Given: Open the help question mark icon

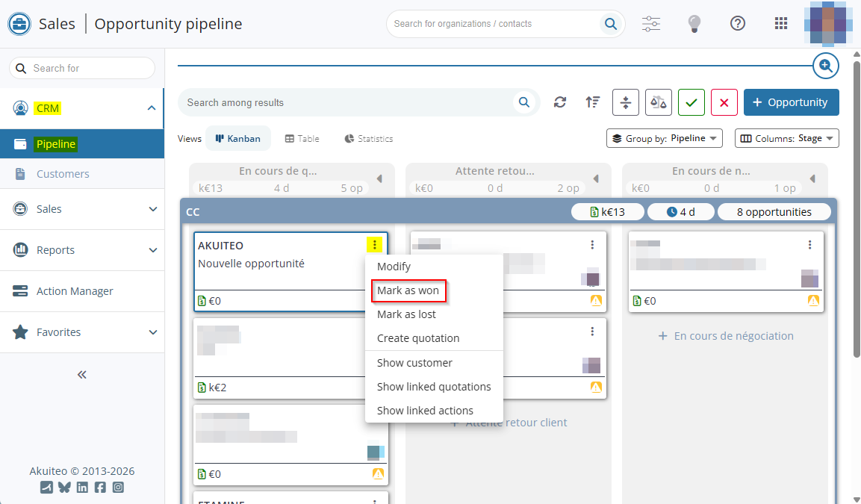Looking at the screenshot, I should [738, 23].
